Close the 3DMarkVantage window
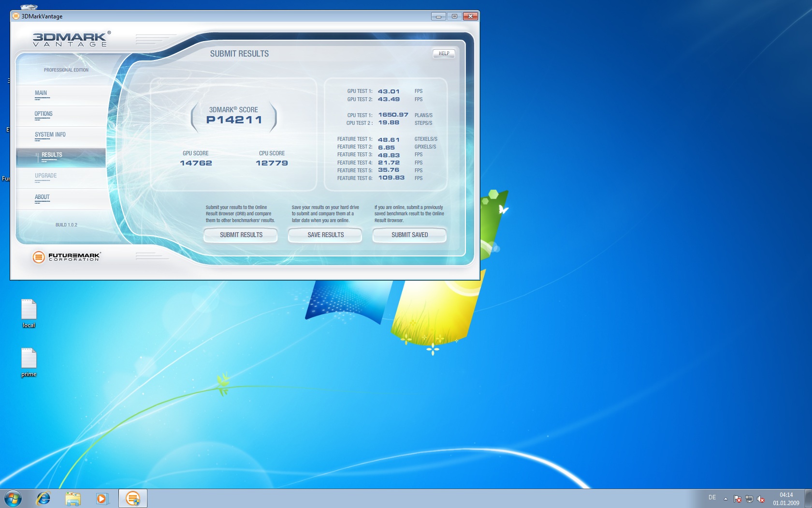Viewport: 812px width, 508px height. point(470,16)
